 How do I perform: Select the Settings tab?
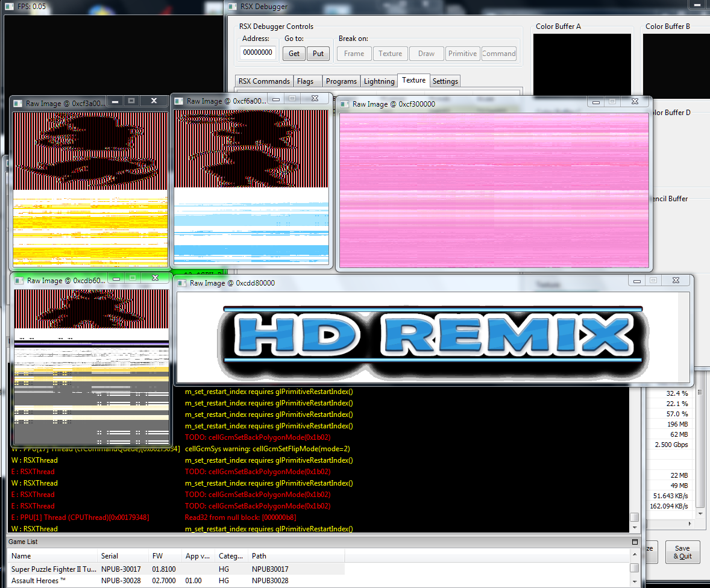[445, 81]
